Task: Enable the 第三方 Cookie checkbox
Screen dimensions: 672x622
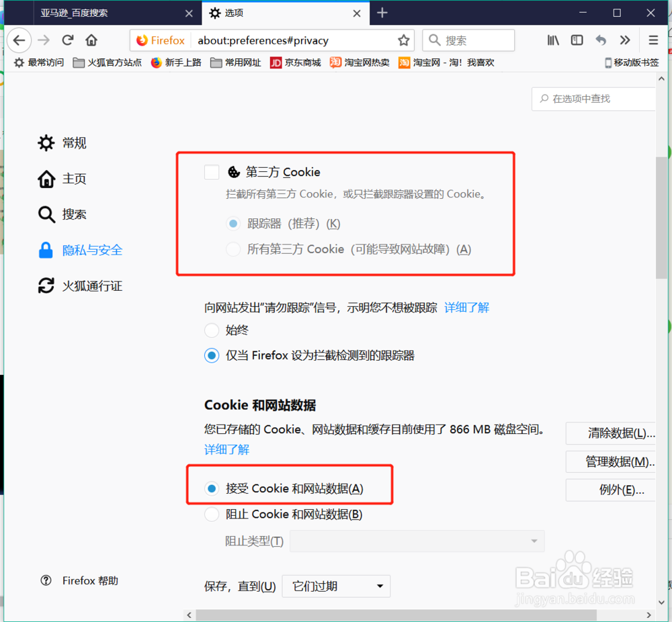Action: coord(212,172)
